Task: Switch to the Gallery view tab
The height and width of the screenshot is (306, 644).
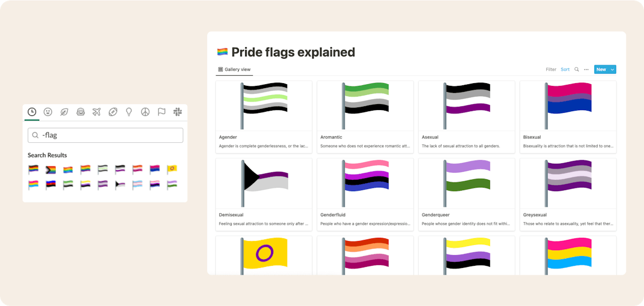Action: [x=235, y=69]
